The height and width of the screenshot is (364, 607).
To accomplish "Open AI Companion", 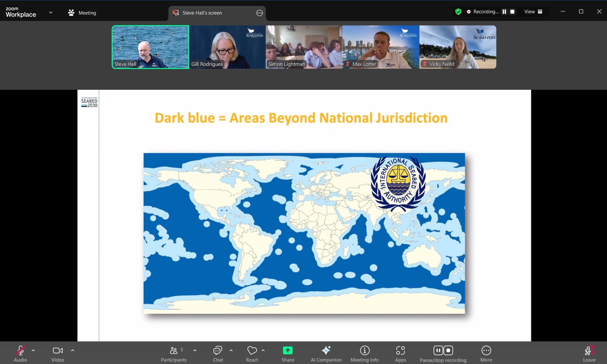I will [326, 354].
